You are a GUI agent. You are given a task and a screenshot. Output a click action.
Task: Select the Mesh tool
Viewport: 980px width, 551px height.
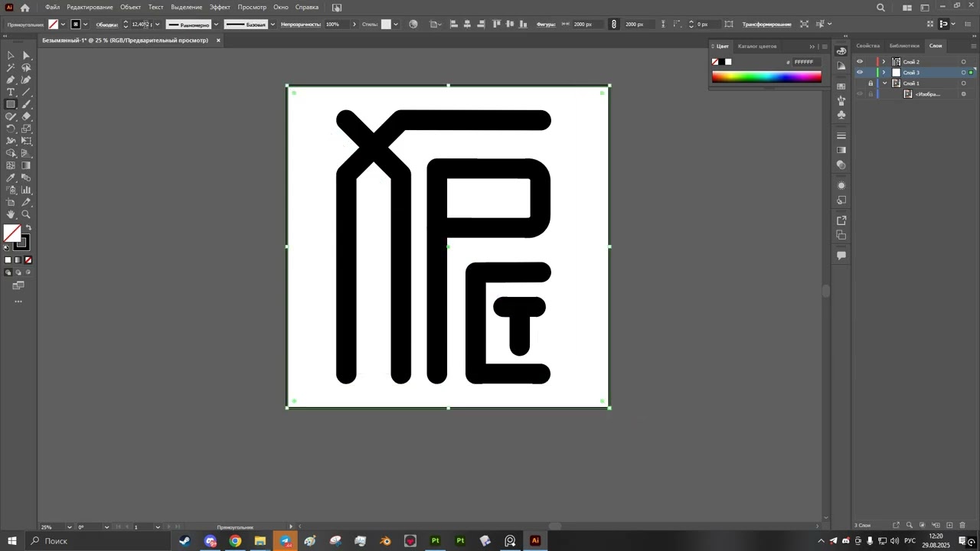[x=11, y=165]
